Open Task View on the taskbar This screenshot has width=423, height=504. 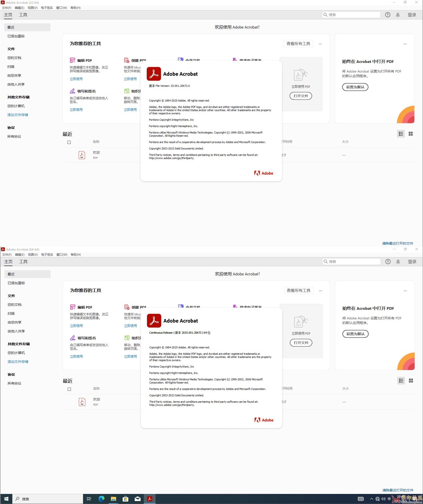click(89, 499)
